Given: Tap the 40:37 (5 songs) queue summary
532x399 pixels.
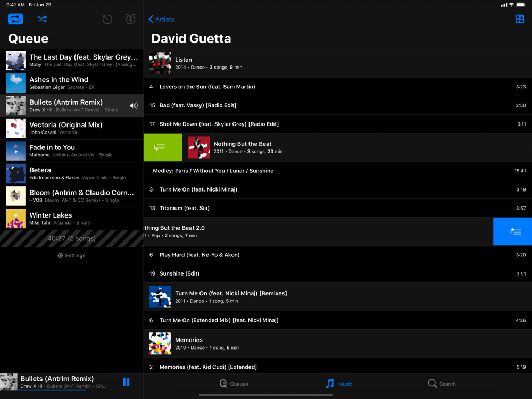Looking at the screenshot, I should click(72, 238).
